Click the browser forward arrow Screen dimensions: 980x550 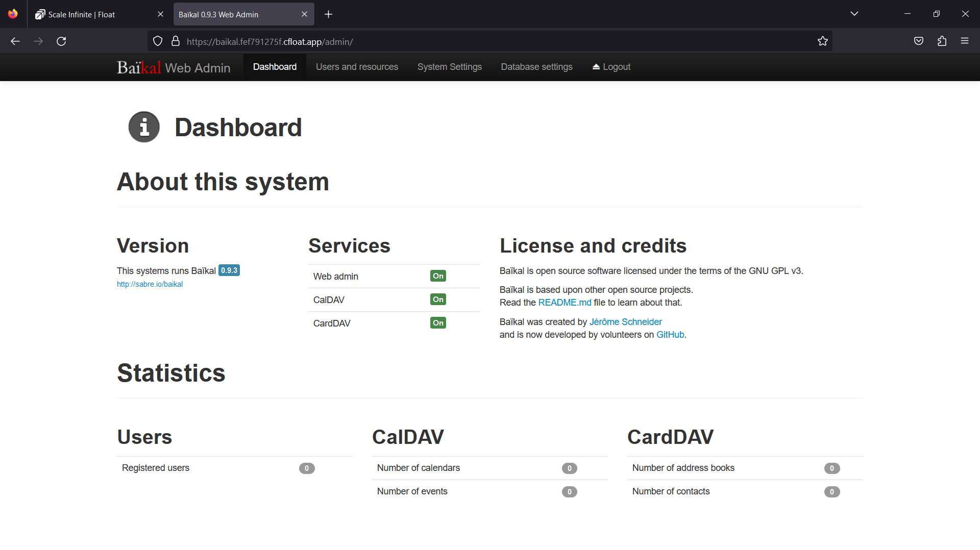pos(38,41)
